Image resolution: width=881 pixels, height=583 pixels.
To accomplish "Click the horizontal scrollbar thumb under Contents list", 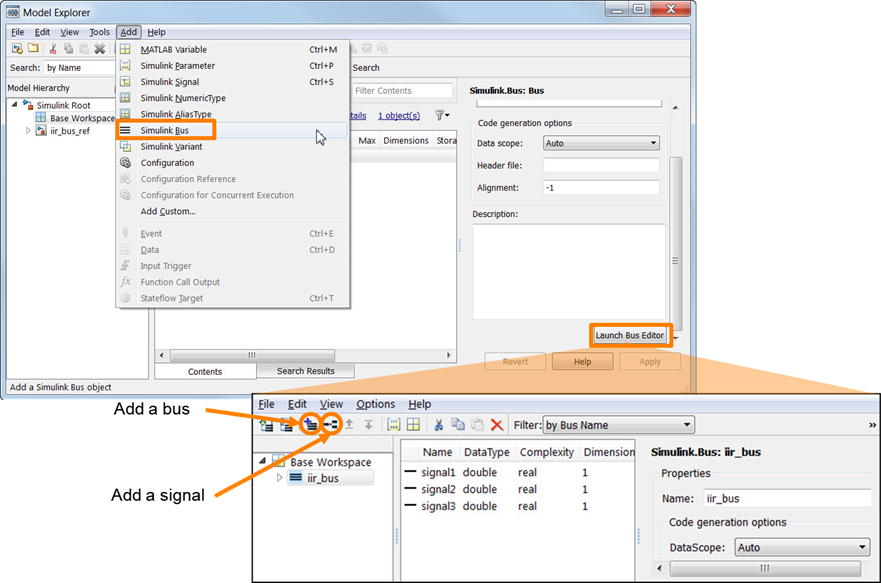I will (x=252, y=355).
